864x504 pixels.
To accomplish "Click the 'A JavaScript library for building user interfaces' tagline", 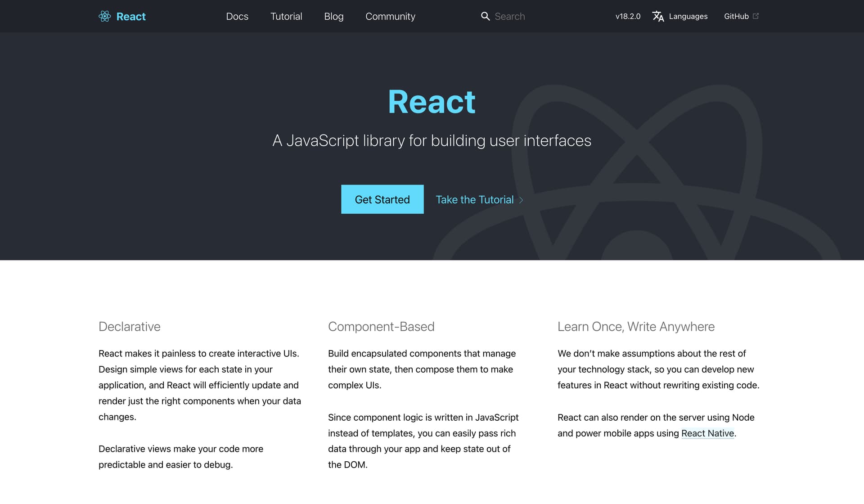I will pyautogui.click(x=432, y=141).
